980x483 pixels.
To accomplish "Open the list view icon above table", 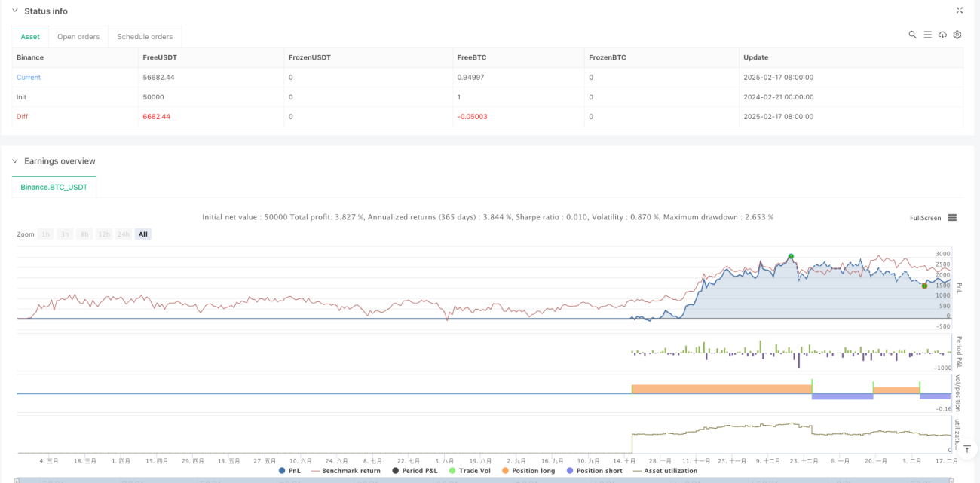I will [x=927, y=35].
